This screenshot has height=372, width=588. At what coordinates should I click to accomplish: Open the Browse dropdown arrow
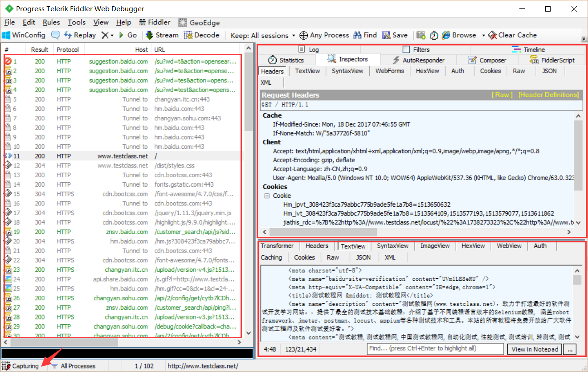[483, 35]
